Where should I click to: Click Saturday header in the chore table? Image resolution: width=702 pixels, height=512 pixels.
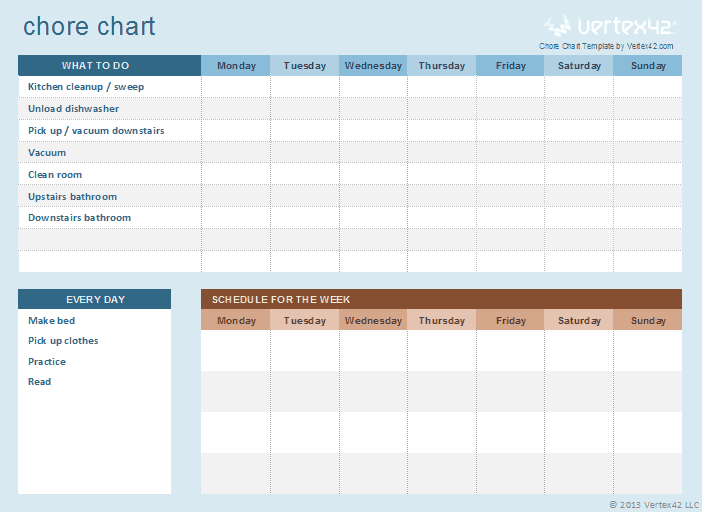[579, 65]
